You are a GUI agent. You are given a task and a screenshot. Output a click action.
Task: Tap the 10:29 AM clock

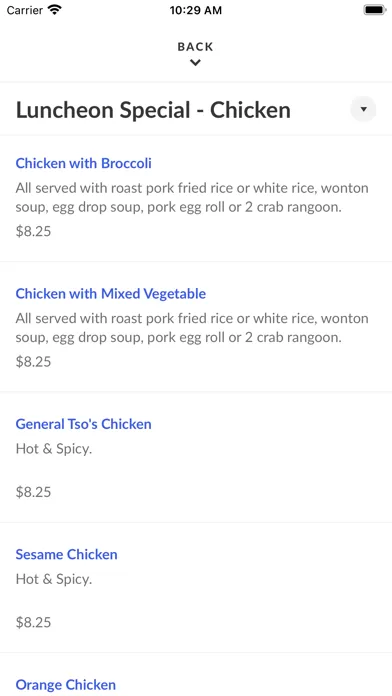(196, 10)
